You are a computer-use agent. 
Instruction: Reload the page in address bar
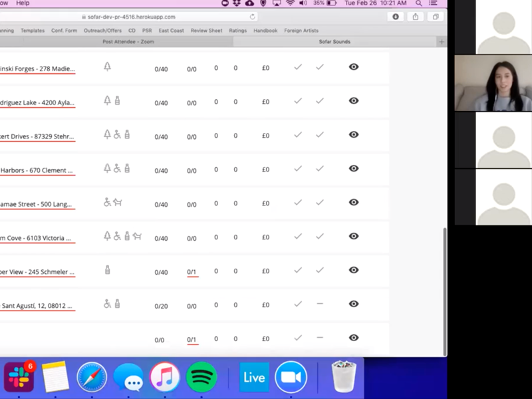[252, 17]
